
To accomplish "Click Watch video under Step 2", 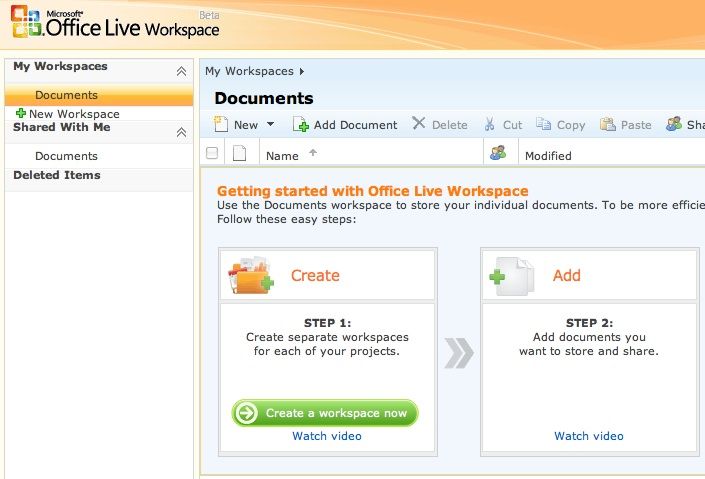I will pos(589,436).
